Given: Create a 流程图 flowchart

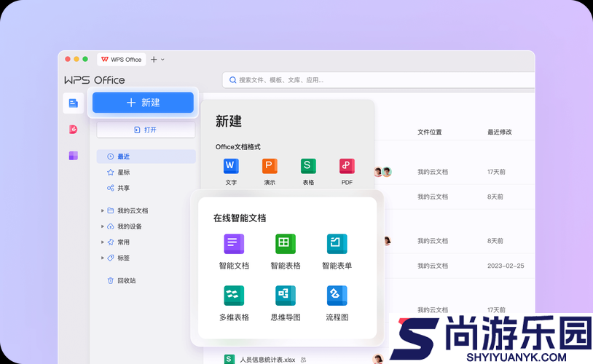Looking at the screenshot, I should [x=337, y=303].
